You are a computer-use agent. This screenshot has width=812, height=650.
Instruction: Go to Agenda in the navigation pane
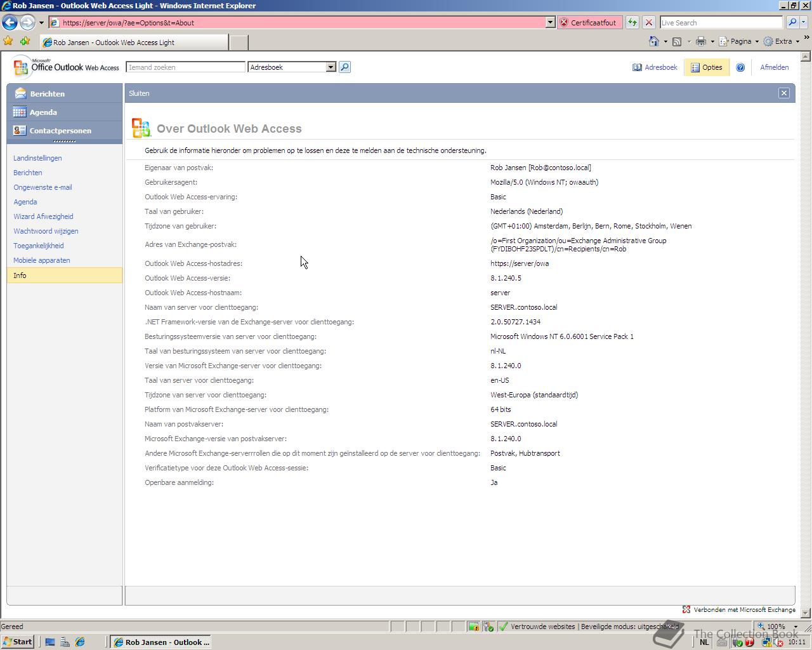click(x=65, y=112)
